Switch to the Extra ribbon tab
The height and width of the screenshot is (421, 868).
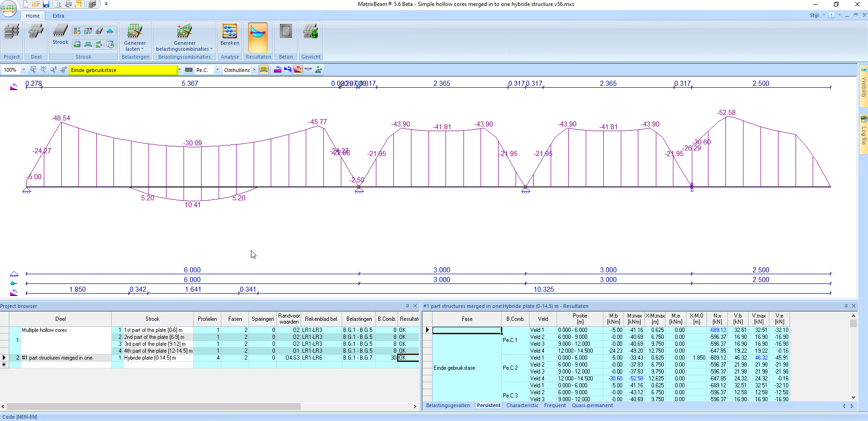click(58, 16)
